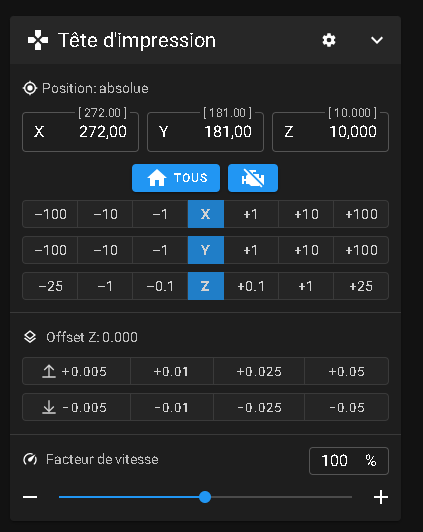Image resolution: width=423 pixels, height=532 pixels.
Task: Home X axis with blue X button
Action: coord(206,214)
